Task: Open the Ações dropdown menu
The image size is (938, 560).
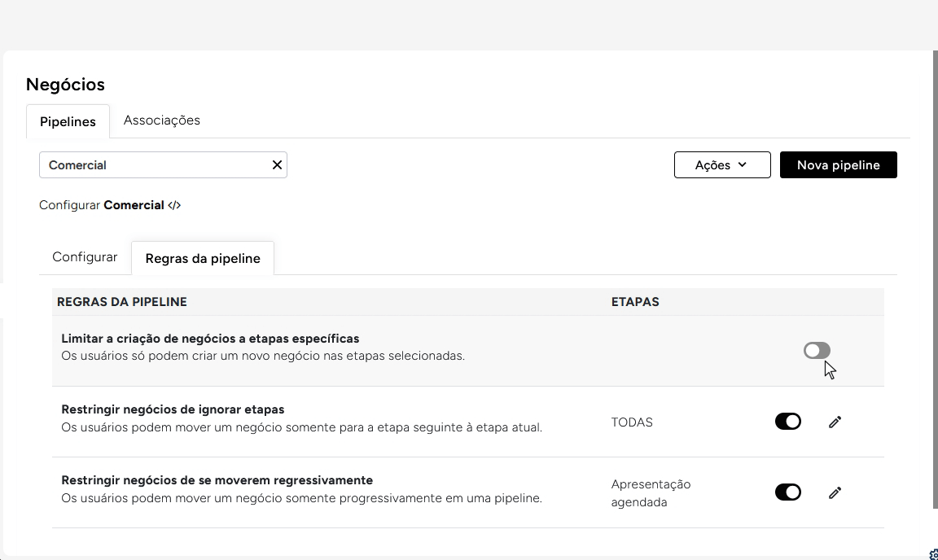Action: [721, 165]
